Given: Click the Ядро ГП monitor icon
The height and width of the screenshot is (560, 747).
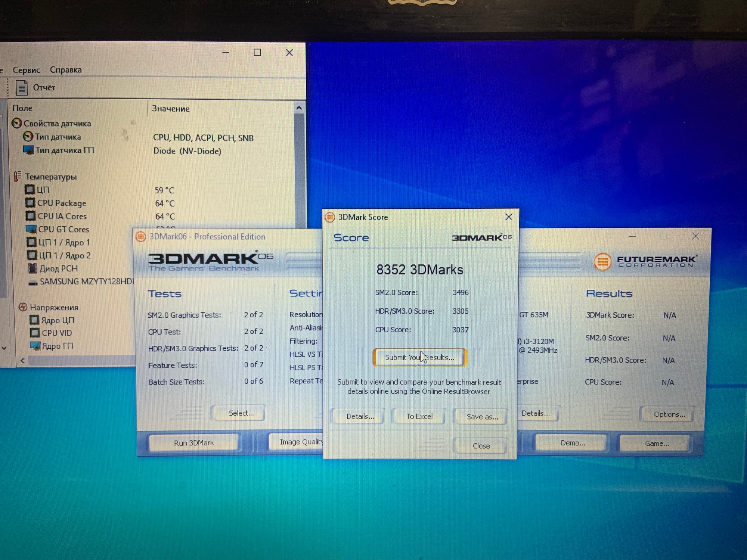Looking at the screenshot, I should [x=35, y=346].
